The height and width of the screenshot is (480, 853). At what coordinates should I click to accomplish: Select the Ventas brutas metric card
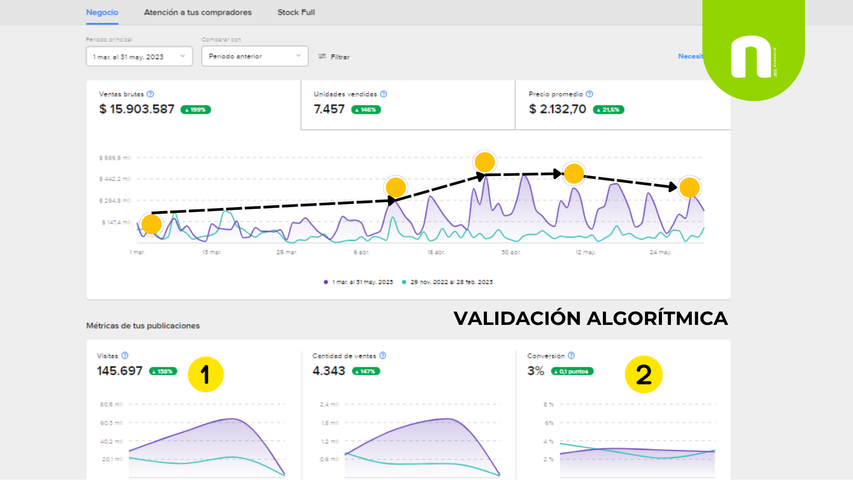click(193, 104)
